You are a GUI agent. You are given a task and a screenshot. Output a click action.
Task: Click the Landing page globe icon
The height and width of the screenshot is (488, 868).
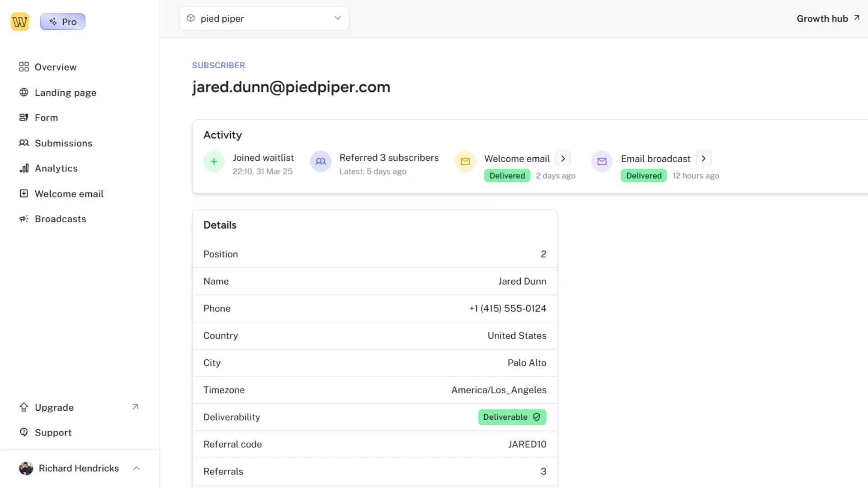pos(24,92)
